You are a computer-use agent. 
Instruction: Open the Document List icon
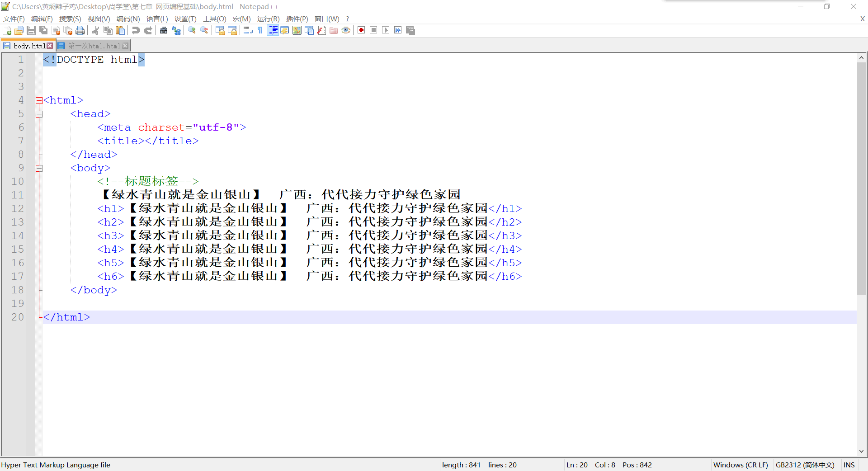click(309, 30)
